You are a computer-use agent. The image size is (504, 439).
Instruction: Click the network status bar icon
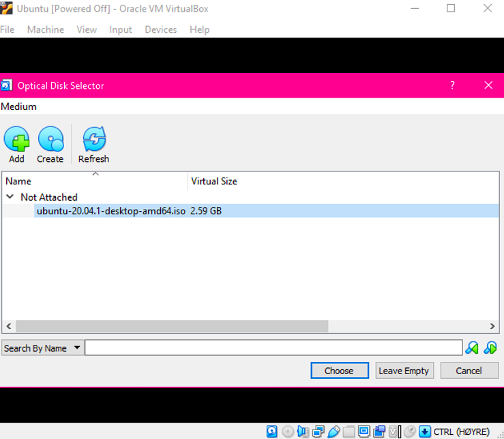[318, 431]
